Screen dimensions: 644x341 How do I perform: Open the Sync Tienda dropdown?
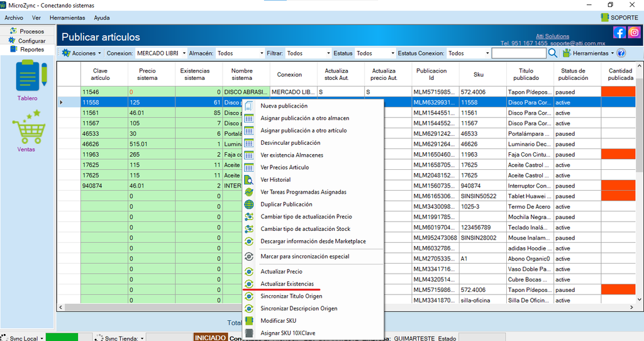coord(119,338)
